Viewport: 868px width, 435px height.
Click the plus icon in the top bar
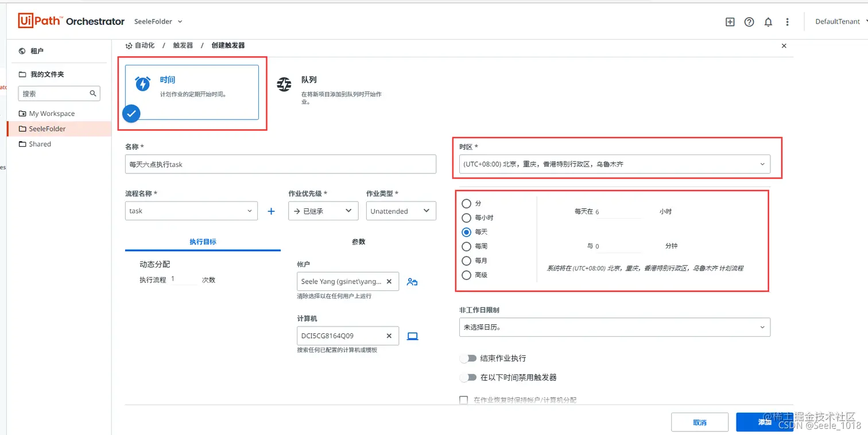coord(730,22)
